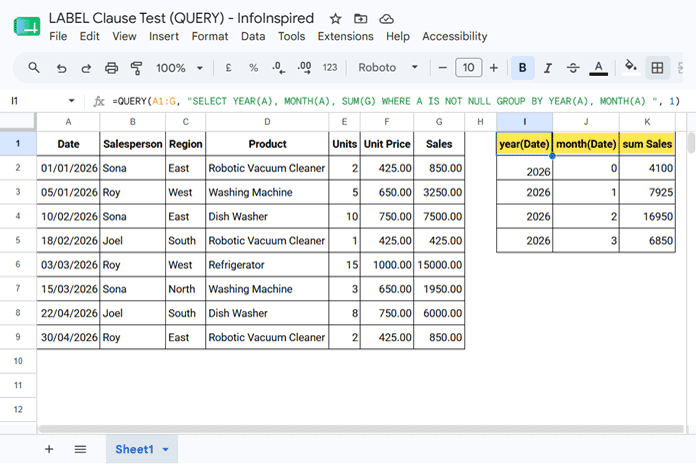Select column A header
696x464 pixels.
click(68, 122)
